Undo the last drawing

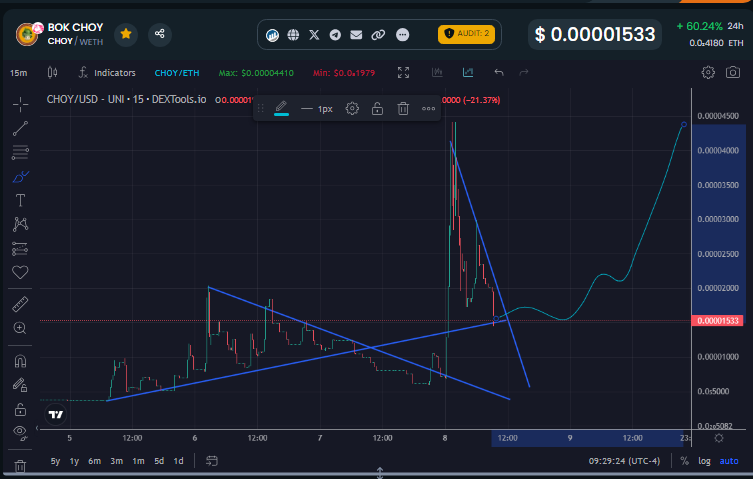[499, 73]
